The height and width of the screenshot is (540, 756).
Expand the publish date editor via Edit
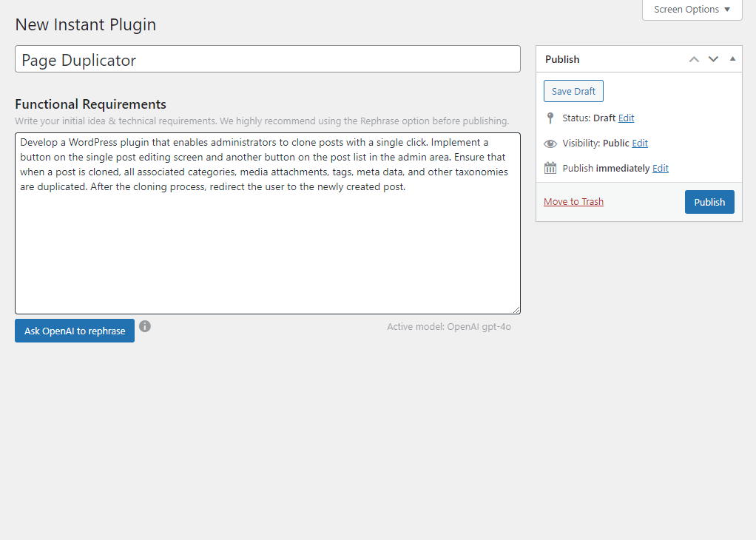click(660, 168)
